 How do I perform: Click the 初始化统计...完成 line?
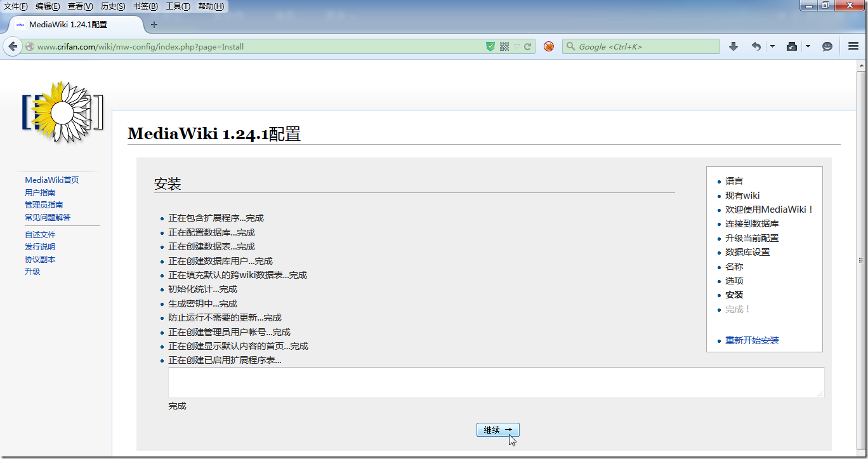click(202, 289)
